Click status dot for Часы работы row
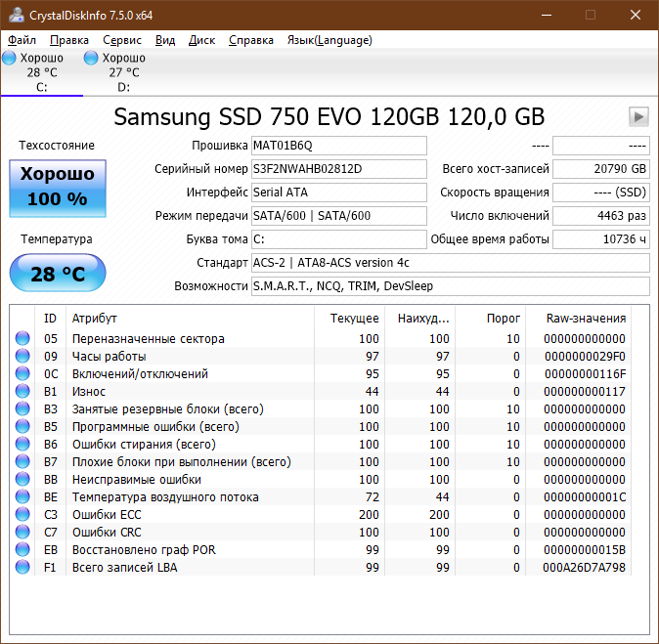The image size is (659, 644). point(22,357)
